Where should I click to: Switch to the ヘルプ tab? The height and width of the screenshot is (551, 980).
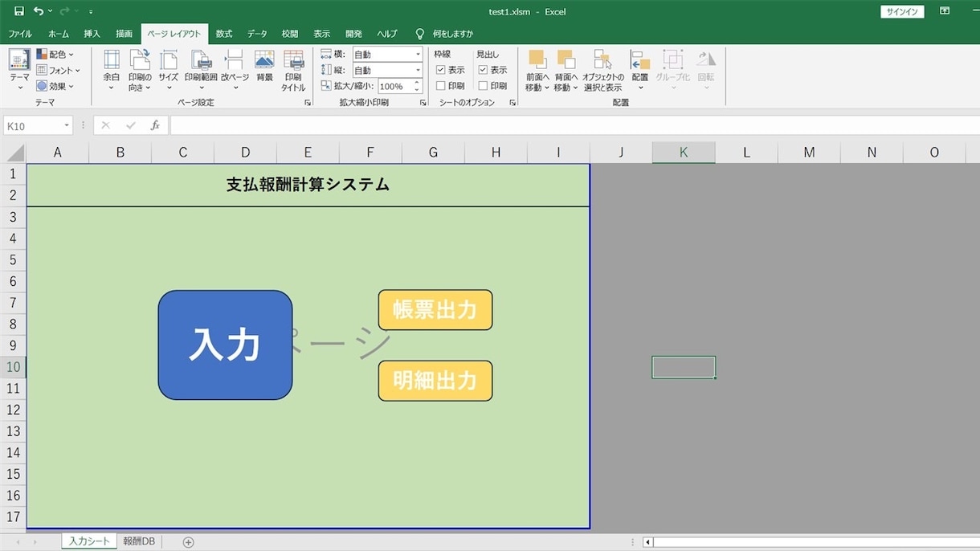(x=387, y=34)
